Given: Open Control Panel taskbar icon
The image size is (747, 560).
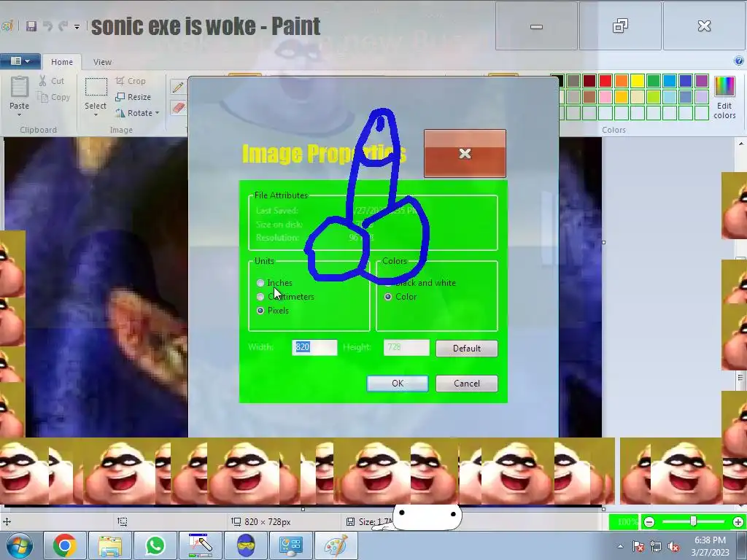Looking at the screenshot, I should pos(291,545).
